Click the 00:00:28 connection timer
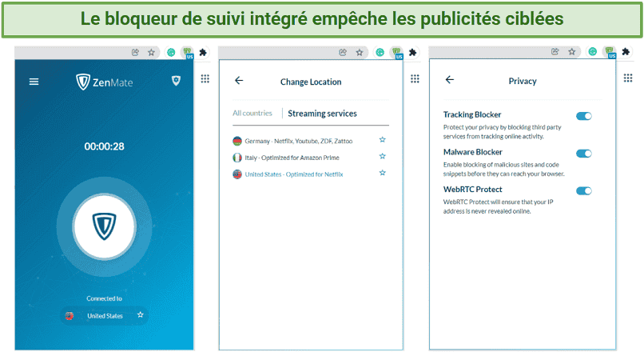The image size is (644, 352). pyautogui.click(x=105, y=146)
